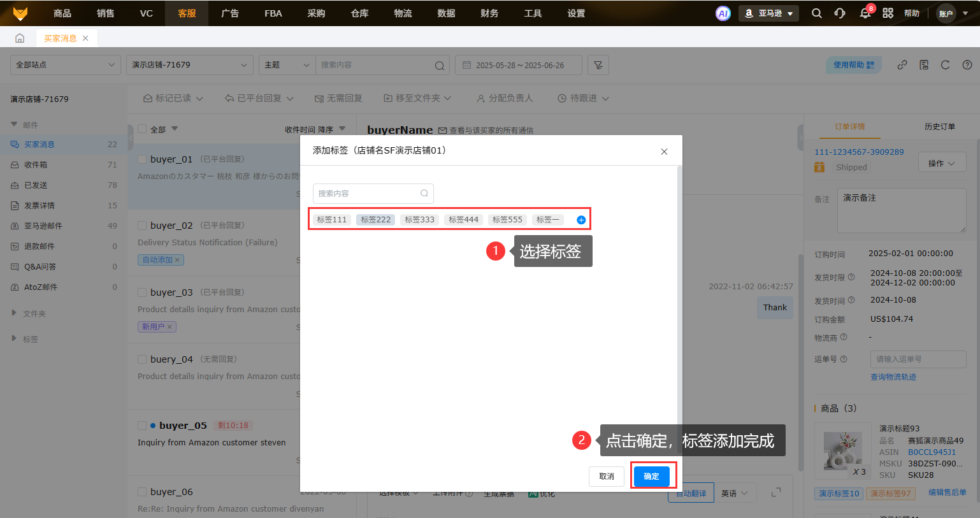Click the filter funnel icon
The image size is (980, 518).
(x=598, y=65)
